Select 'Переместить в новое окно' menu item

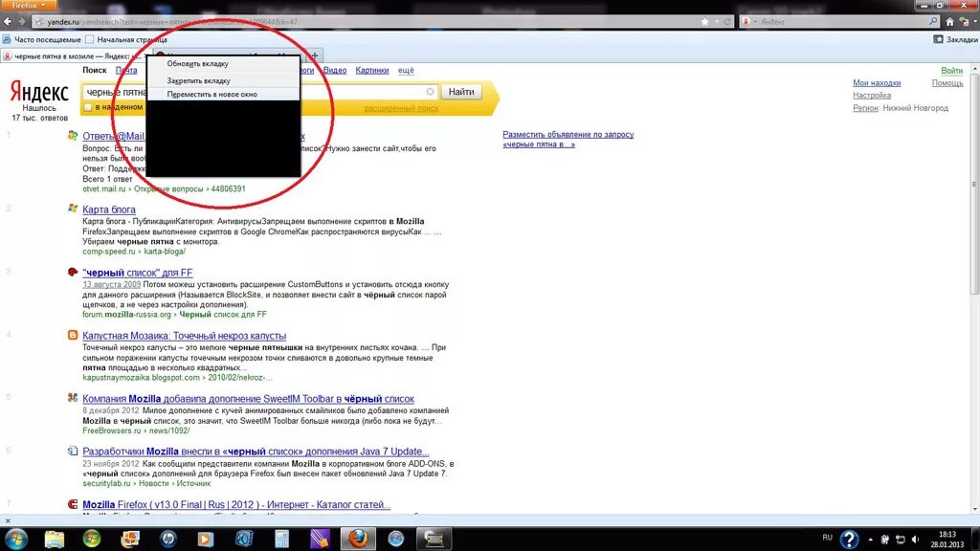[223, 95]
